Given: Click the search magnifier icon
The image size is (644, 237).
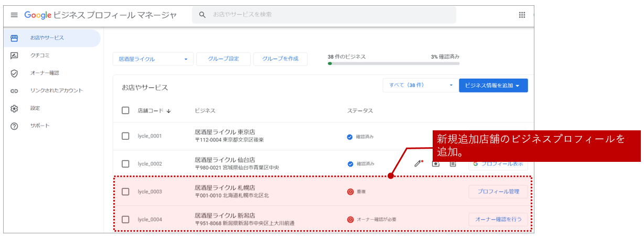Looking at the screenshot, I should [202, 15].
